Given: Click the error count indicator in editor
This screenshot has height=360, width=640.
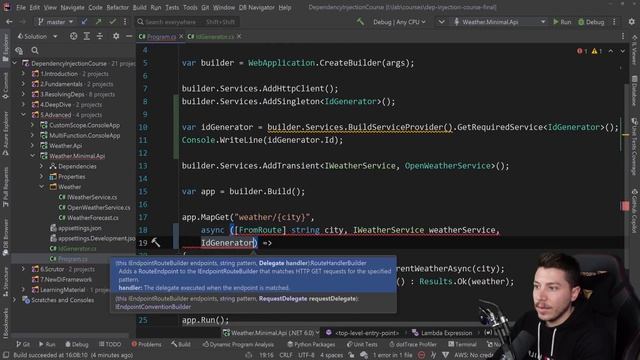Looking at the screenshot, I should (582, 51).
